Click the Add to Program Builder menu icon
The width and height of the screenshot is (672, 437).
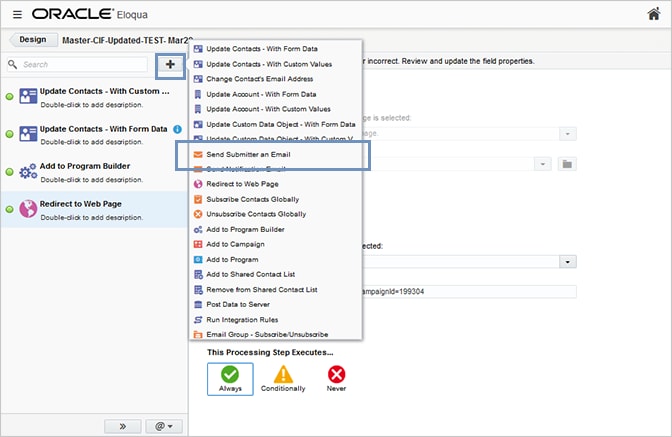coord(198,230)
